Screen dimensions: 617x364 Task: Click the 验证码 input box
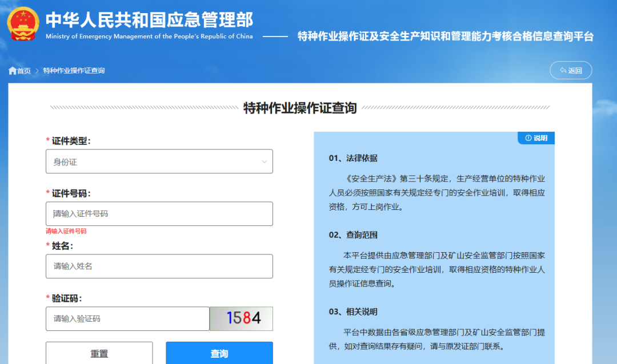127,319
